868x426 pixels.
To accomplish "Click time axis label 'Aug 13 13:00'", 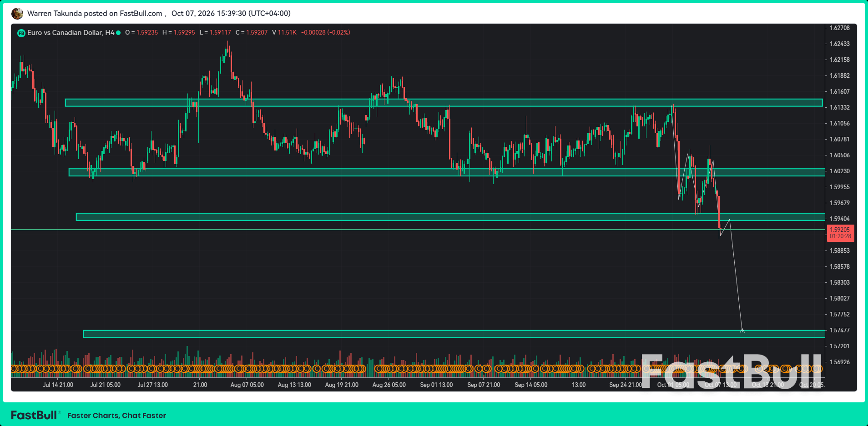I will (294, 385).
